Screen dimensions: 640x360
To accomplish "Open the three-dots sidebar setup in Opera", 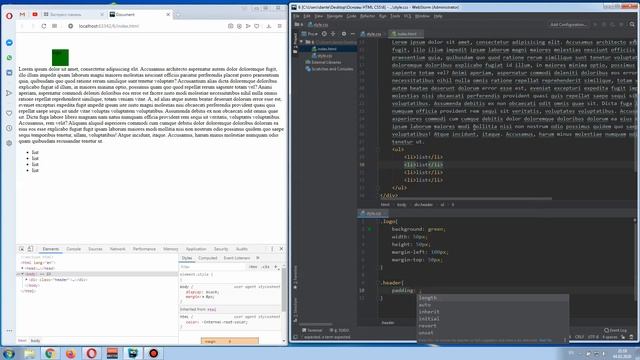I will pyautogui.click(x=9, y=331).
